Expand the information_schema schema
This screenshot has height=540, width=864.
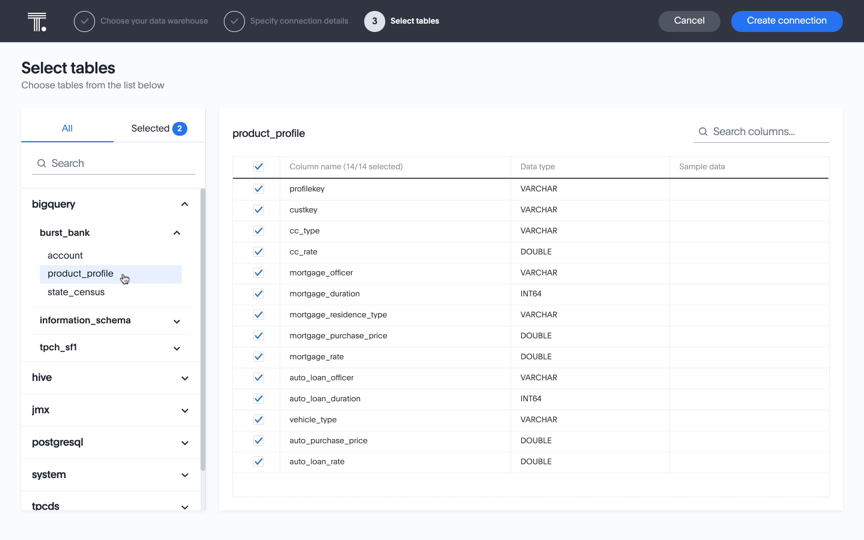pos(177,321)
